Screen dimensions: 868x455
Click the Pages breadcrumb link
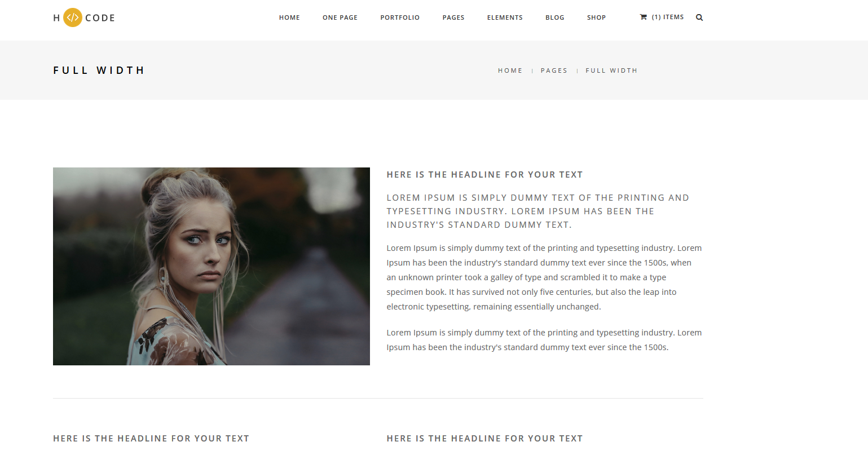pos(554,70)
